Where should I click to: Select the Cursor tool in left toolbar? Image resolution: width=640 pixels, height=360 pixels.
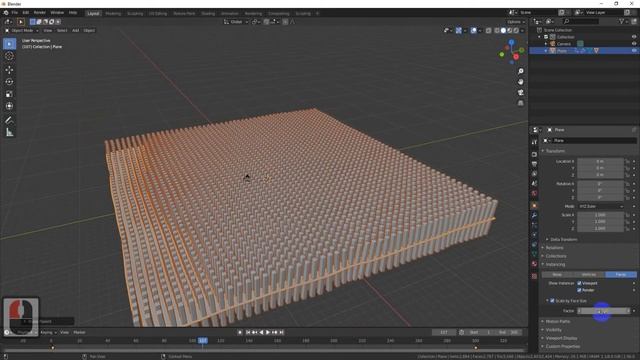point(9,56)
